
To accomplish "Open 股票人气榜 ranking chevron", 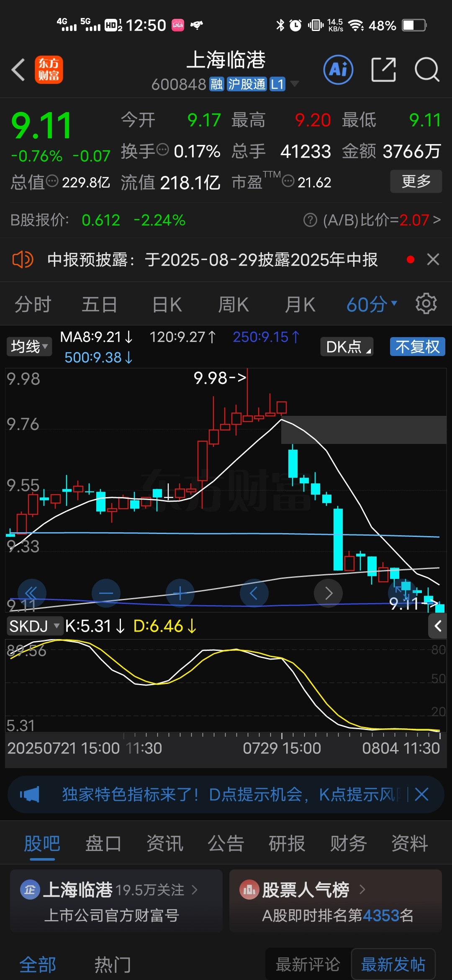I will pyautogui.click(x=362, y=890).
